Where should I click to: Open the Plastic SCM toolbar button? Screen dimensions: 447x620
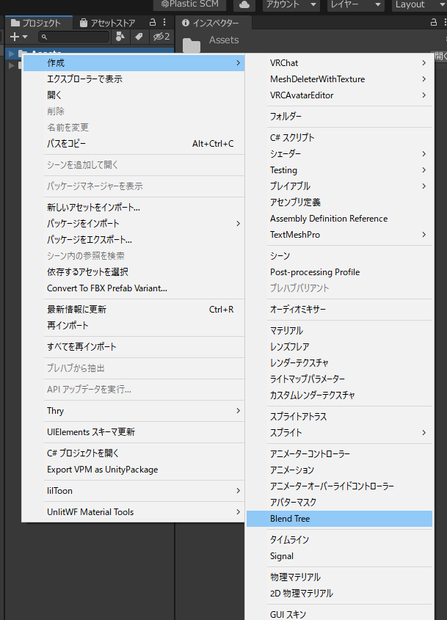189,5
